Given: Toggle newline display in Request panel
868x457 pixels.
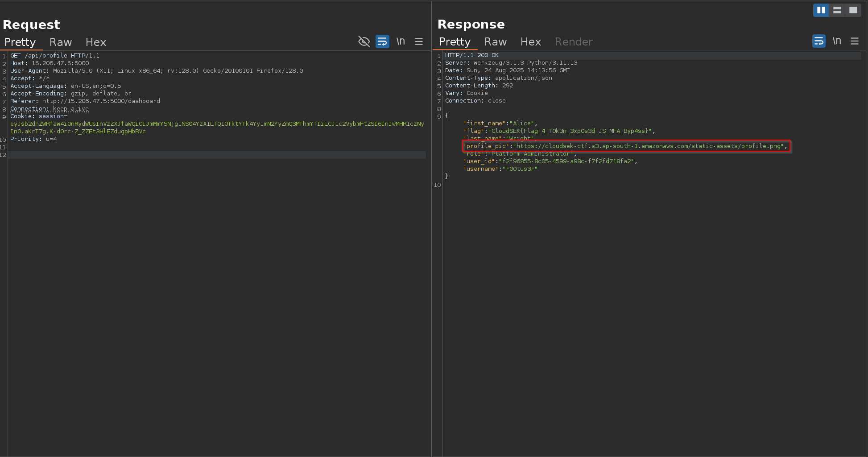Looking at the screenshot, I should coord(401,41).
